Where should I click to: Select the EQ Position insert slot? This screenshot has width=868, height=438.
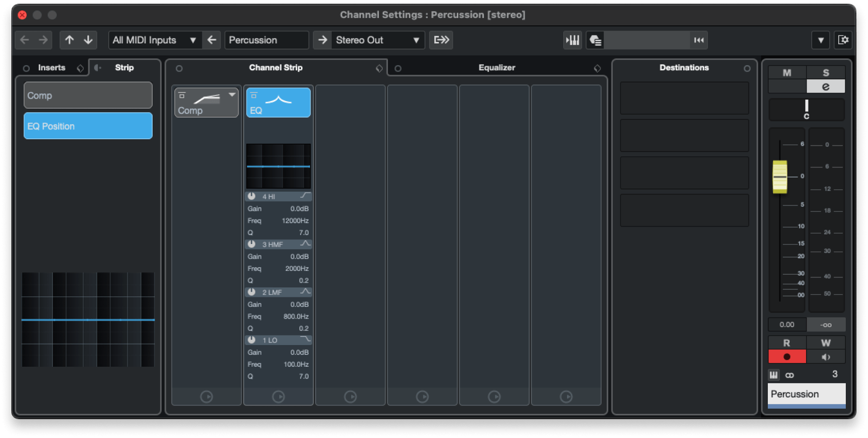pyautogui.click(x=88, y=126)
